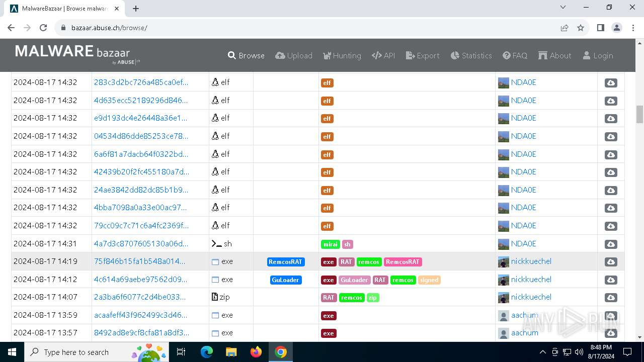Click the green mirai tag
The width and height of the screenshot is (644, 362).
pyautogui.click(x=331, y=244)
